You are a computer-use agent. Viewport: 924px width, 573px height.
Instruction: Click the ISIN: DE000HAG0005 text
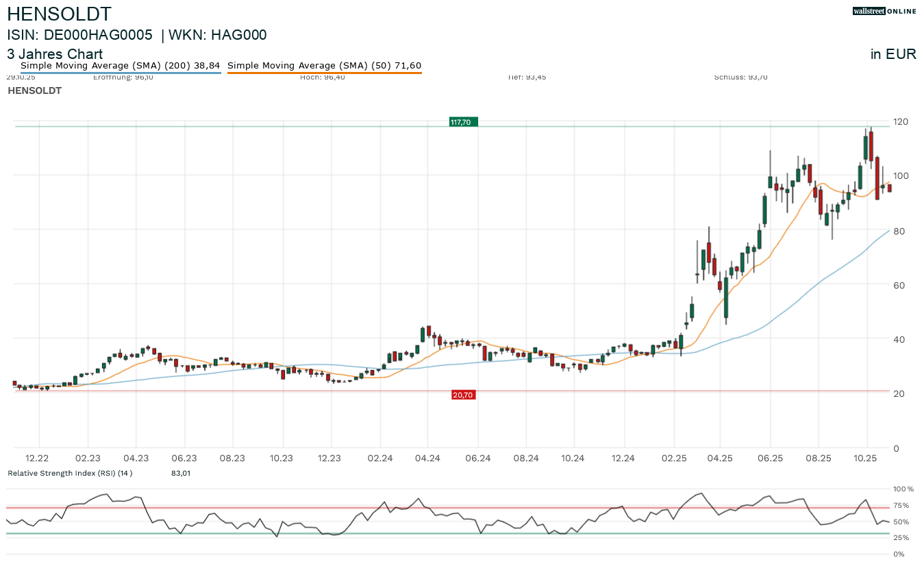pyautogui.click(x=79, y=35)
